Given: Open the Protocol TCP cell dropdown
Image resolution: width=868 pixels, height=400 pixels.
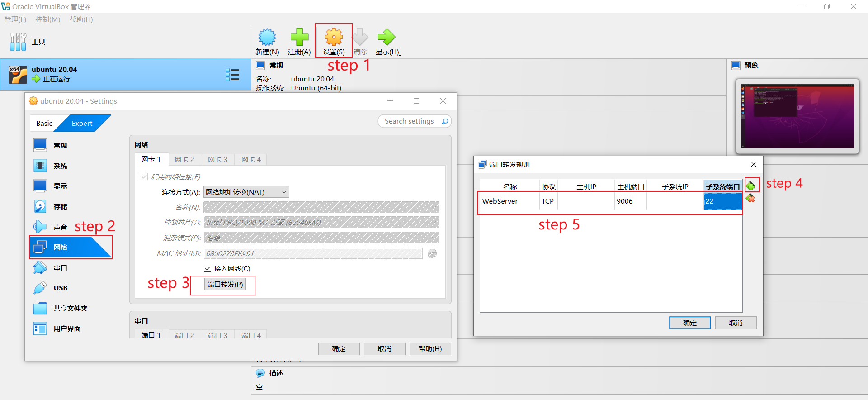Looking at the screenshot, I should pos(548,201).
